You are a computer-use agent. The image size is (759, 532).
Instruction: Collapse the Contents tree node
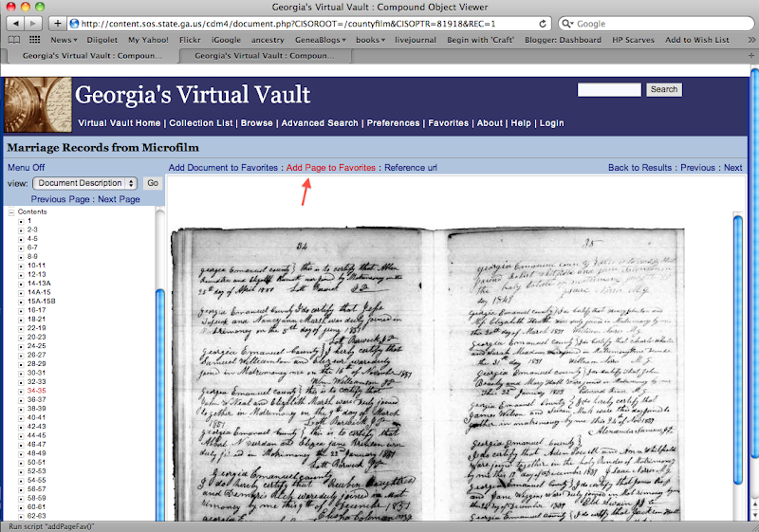[x=11, y=212]
